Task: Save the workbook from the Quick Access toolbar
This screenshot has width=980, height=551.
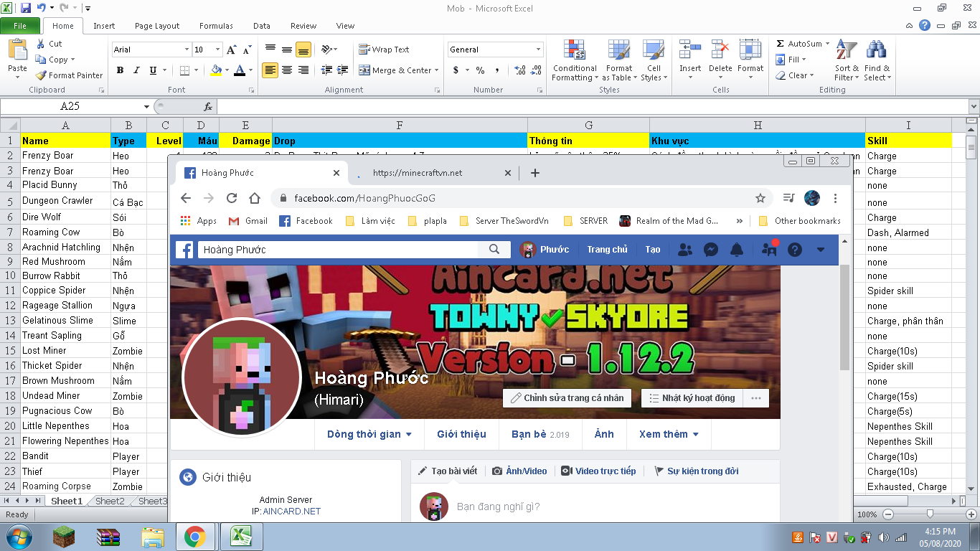Action: click(x=26, y=8)
